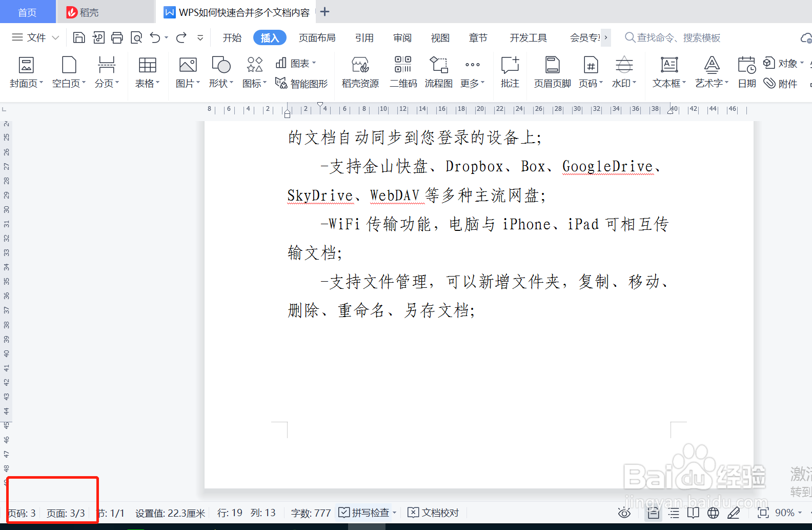Image resolution: width=812 pixels, height=530 pixels.
Task: Add a watermark (水印)
Action: coord(624,72)
